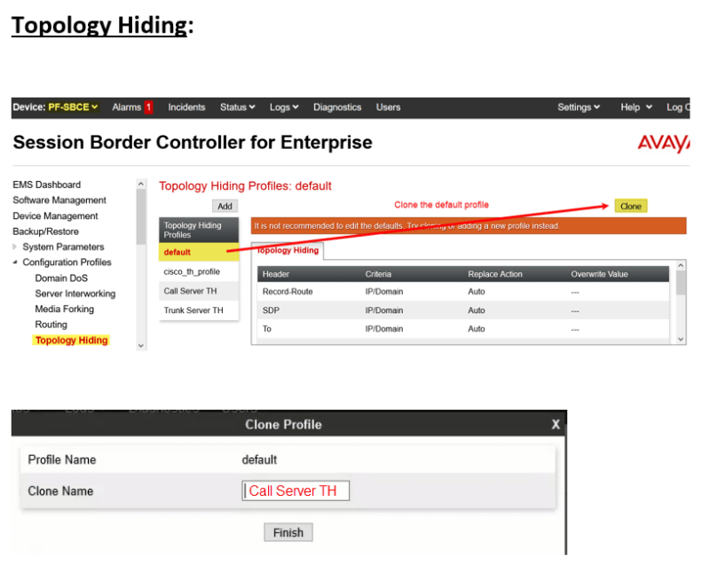Open the Diagnostics menu item
710x588 pixels.
[337, 107]
